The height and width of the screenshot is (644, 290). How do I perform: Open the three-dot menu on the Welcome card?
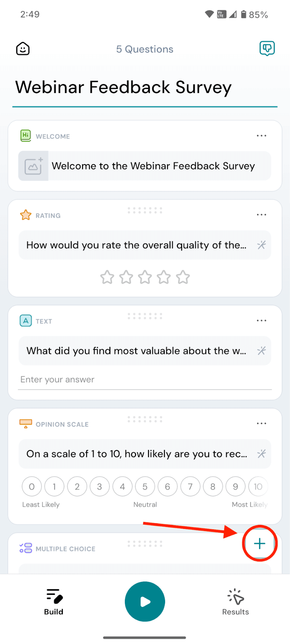click(x=261, y=136)
